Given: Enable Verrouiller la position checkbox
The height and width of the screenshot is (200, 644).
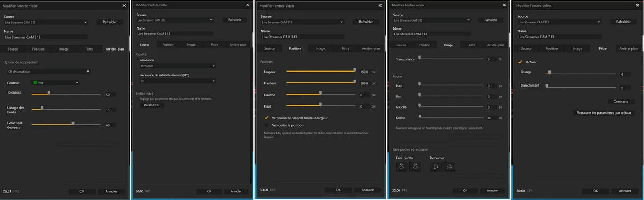Looking at the screenshot, I should click(x=267, y=125).
